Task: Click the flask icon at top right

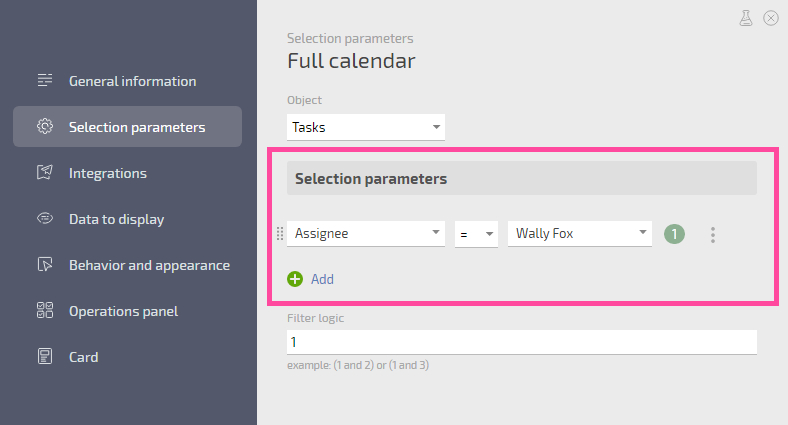Action: tap(746, 19)
